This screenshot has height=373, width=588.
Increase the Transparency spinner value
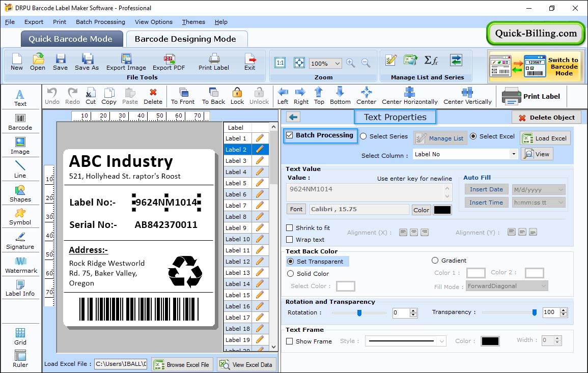564,310
